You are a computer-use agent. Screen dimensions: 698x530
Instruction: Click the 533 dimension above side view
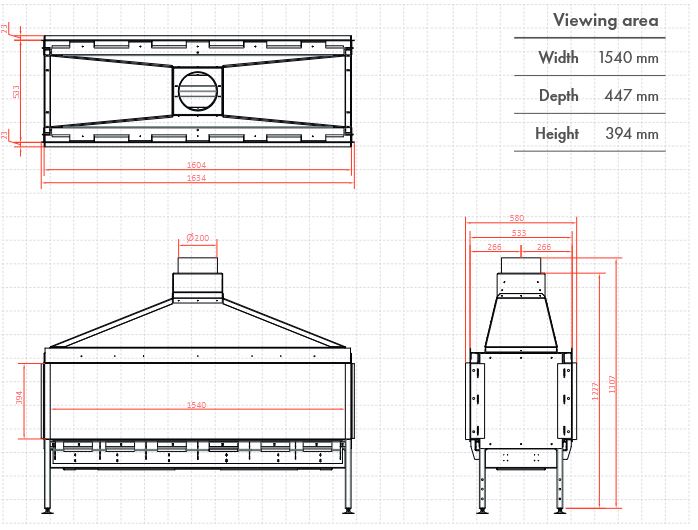[519, 233]
